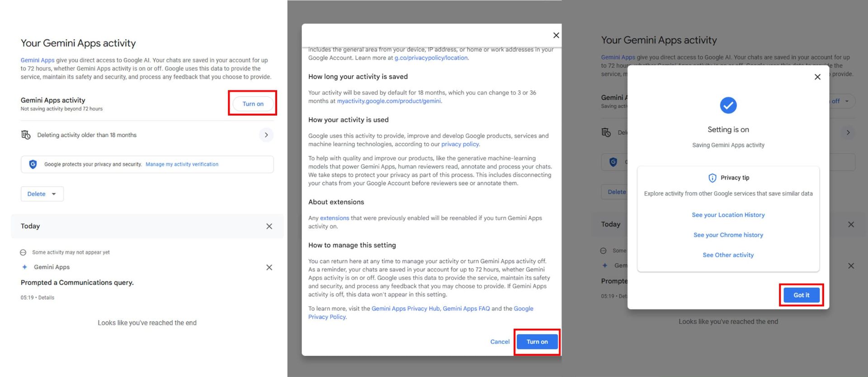Expand Deleting activity older than 18 months
Screen dimensions: 868x377
tap(266, 135)
